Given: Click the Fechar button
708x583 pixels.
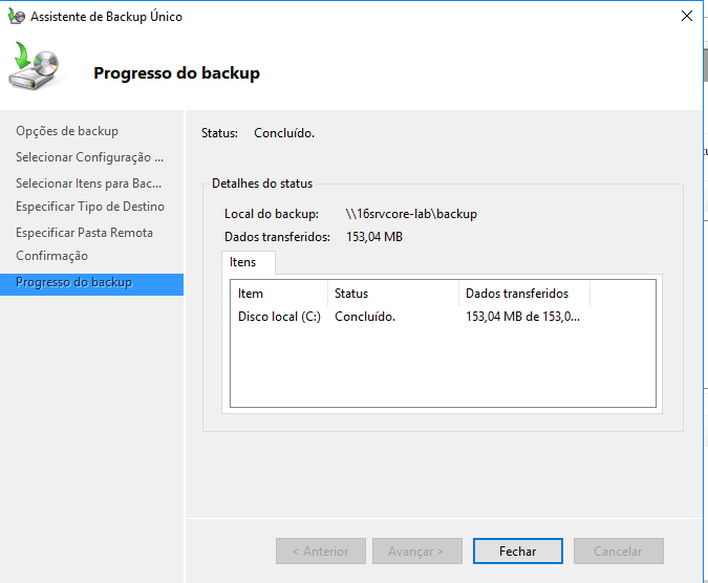Looking at the screenshot, I should click(x=517, y=551).
